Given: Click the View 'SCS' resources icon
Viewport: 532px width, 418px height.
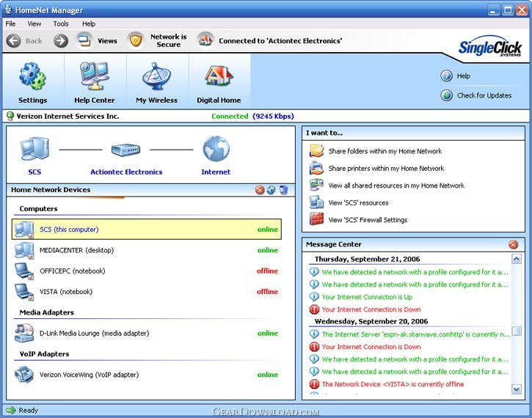Looking at the screenshot, I should [316, 202].
